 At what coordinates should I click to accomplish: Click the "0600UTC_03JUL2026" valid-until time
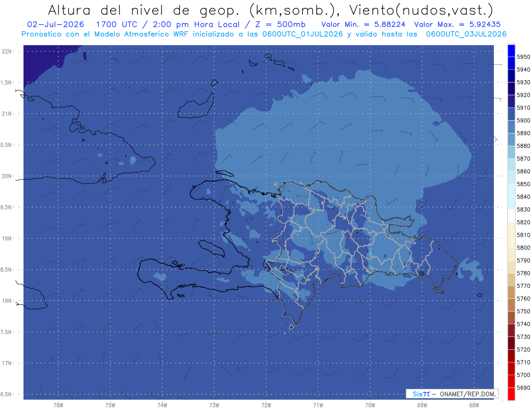coord(466,34)
